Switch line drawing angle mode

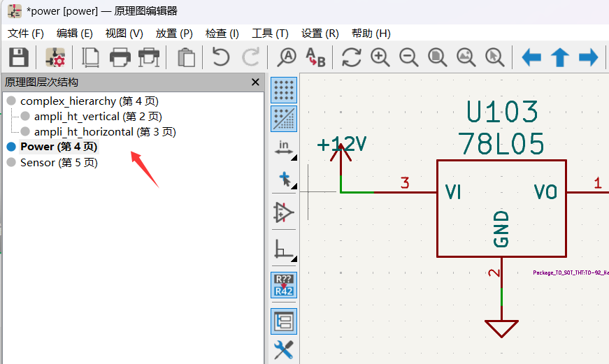pyautogui.click(x=284, y=249)
